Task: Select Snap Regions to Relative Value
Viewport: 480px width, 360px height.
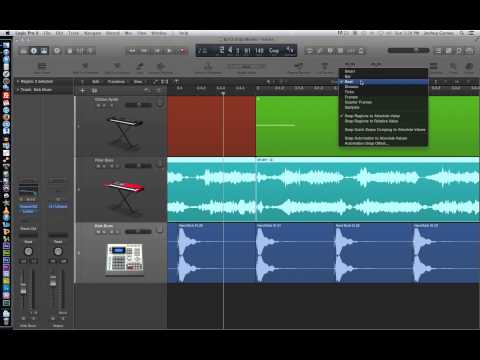Action: point(383,121)
